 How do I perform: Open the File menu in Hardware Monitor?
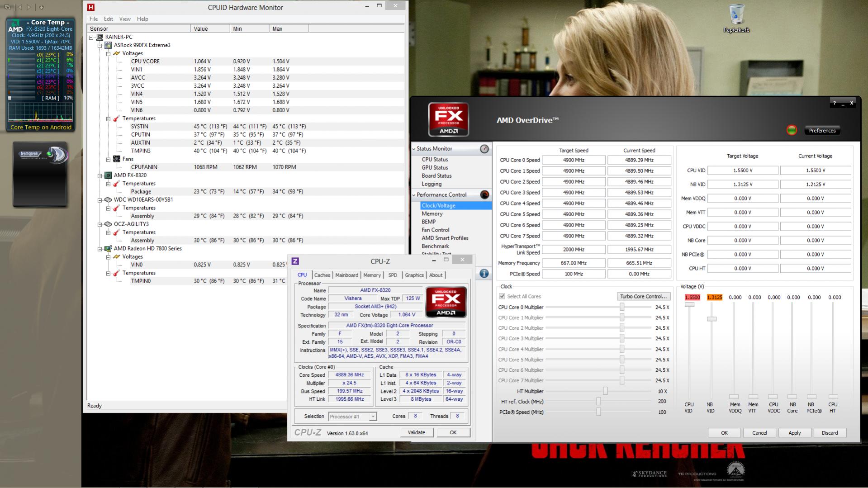[94, 19]
